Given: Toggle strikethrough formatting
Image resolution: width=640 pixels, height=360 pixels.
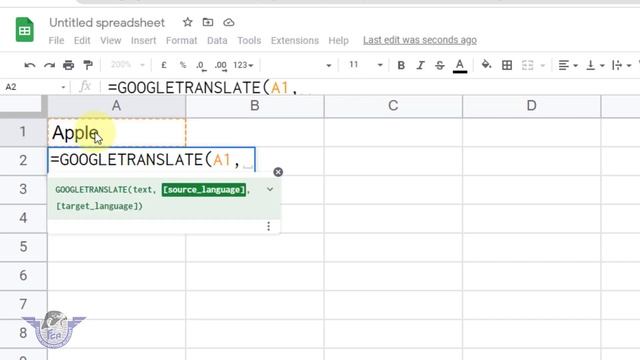Looking at the screenshot, I should [440, 65].
